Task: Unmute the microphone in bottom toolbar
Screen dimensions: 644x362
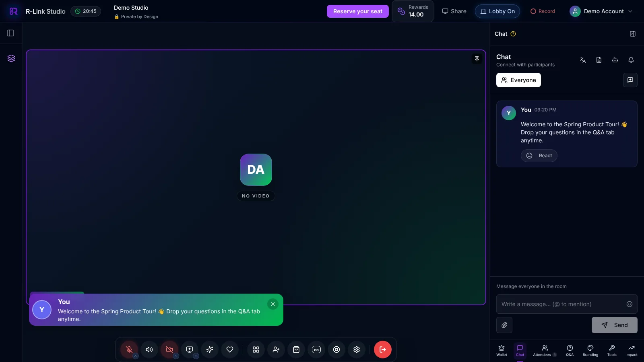Action: click(x=129, y=350)
